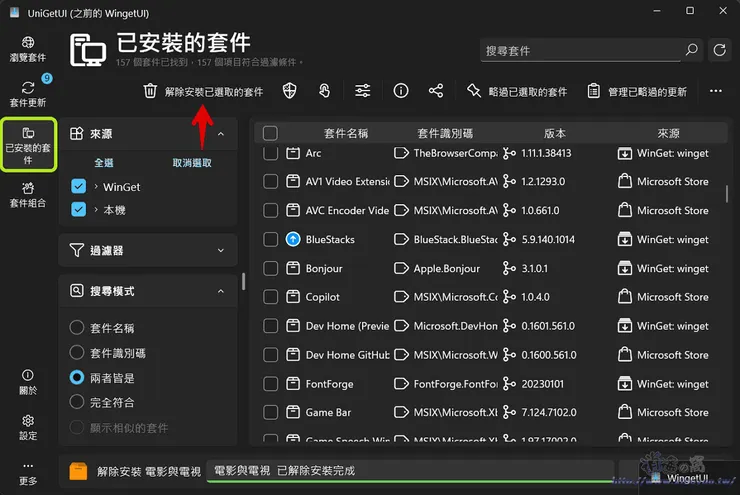Click the search magnifier icon
The image size is (740, 495).
click(x=691, y=50)
